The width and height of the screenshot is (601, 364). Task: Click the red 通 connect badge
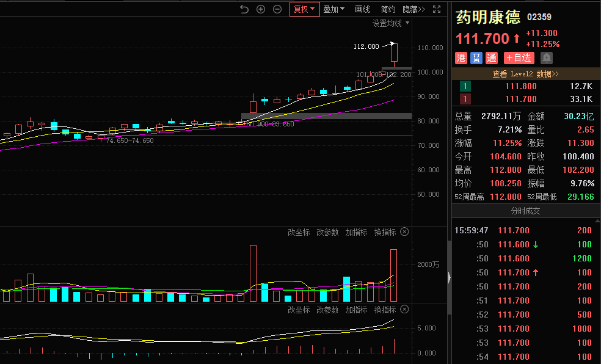tap(492, 58)
